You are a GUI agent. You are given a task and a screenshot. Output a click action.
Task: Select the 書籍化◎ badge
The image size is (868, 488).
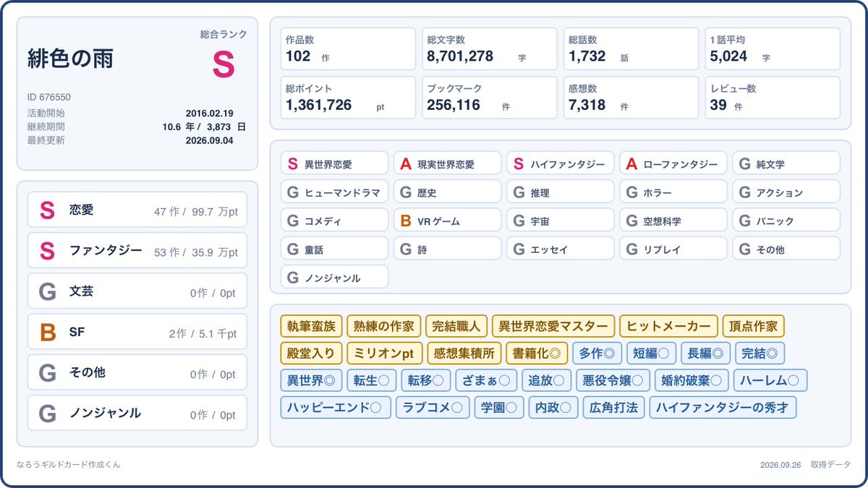(537, 354)
